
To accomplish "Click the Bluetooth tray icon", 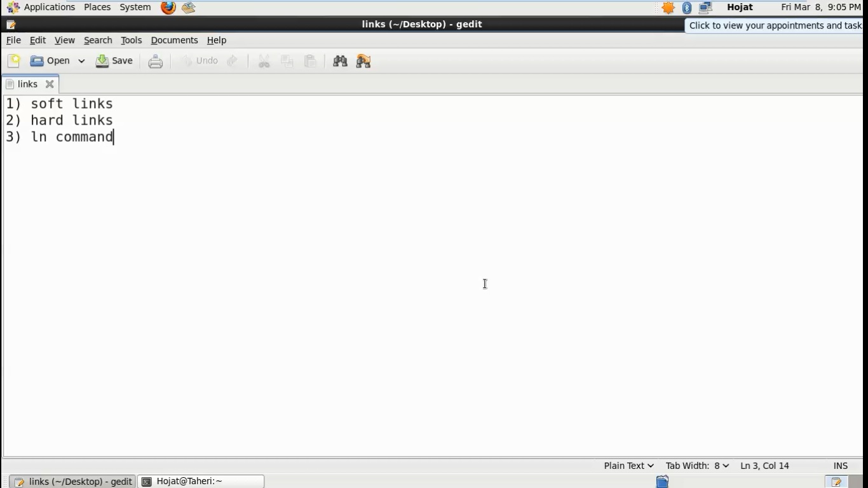I will (x=687, y=8).
